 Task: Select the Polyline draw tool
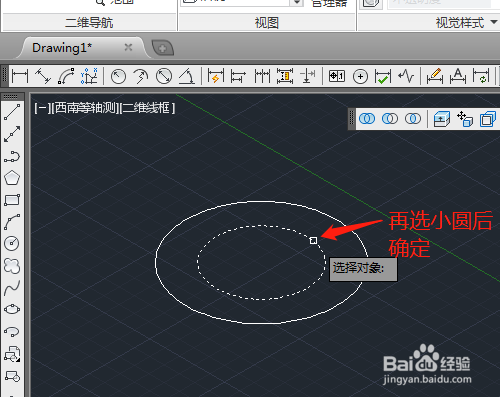12,156
